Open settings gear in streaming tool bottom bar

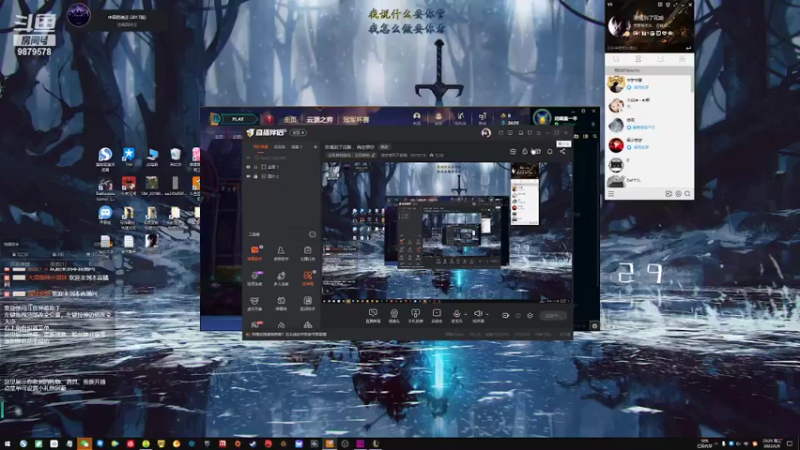pos(530,315)
